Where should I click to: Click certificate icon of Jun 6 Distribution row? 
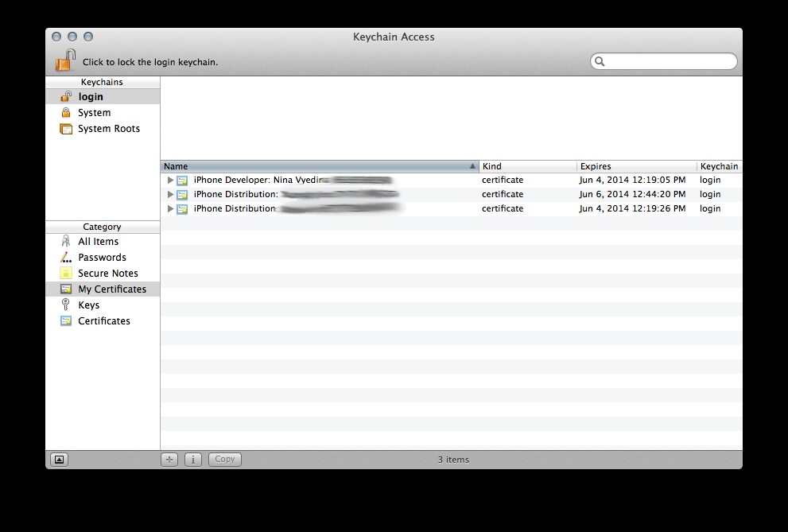click(182, 194)
